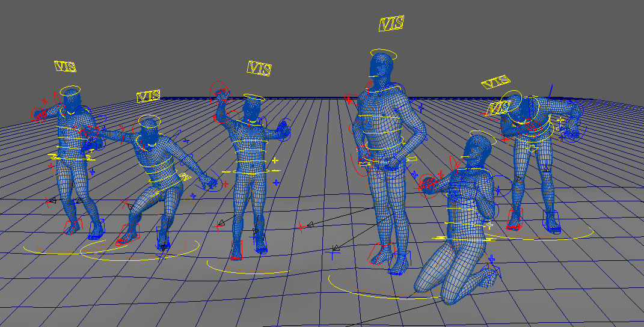Select red pole-vector cross left of center figure
This screenshot has height=327, width=644.
[218, 225]
